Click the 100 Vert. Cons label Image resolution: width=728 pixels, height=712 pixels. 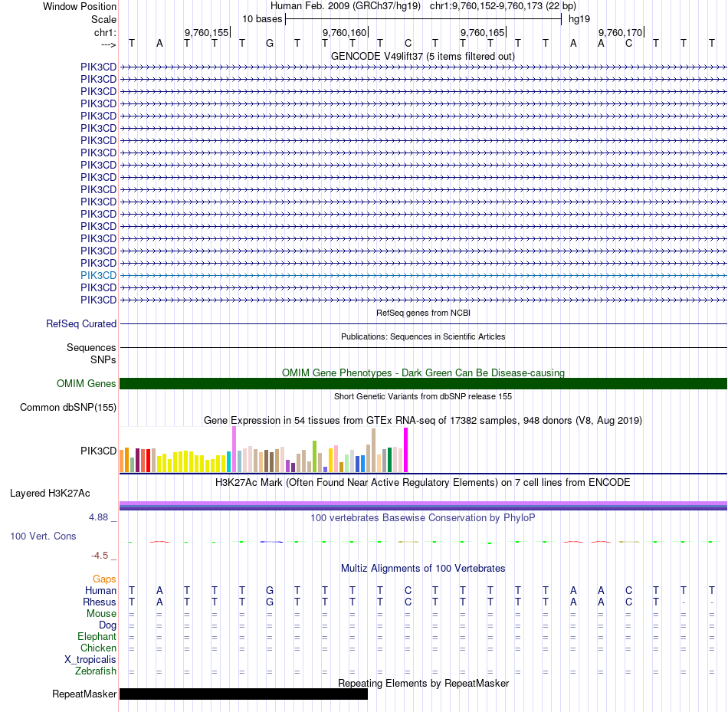tap(43, 536)
